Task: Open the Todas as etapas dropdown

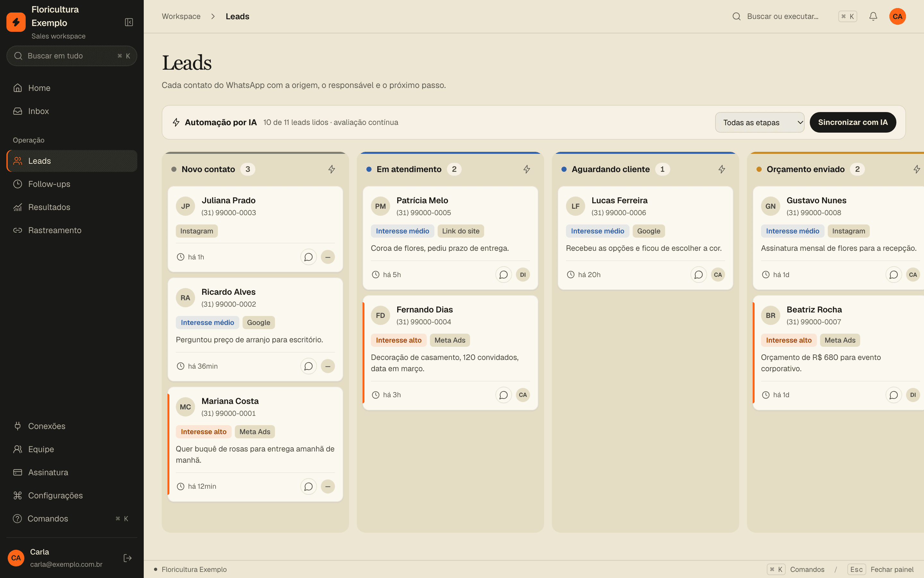Action: tap(759, 122)
